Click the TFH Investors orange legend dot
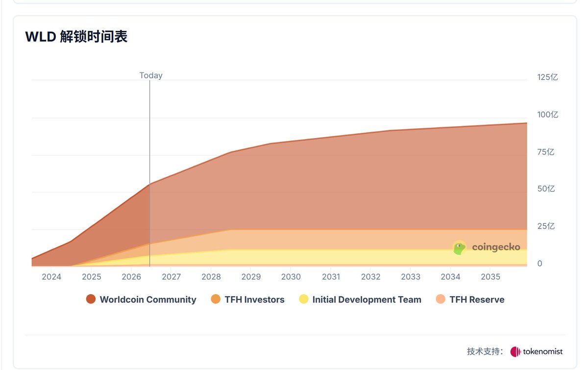Image resolution: width=588 pixels, height=370 pixels. pos(216,300)
